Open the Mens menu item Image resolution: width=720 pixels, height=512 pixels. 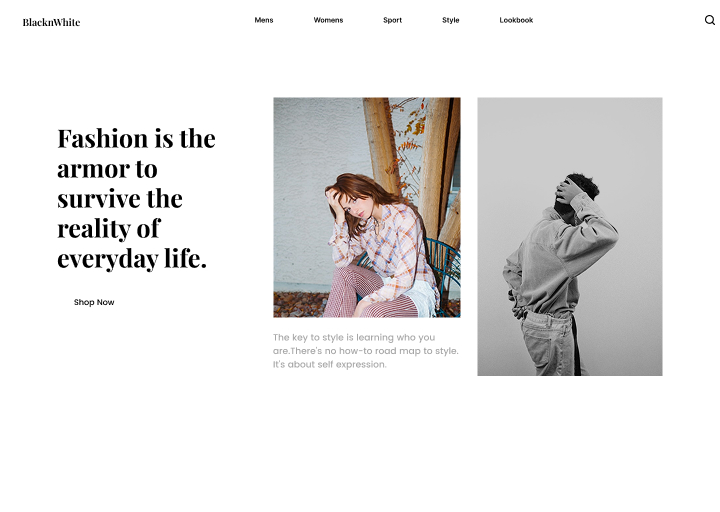[264, 20]
